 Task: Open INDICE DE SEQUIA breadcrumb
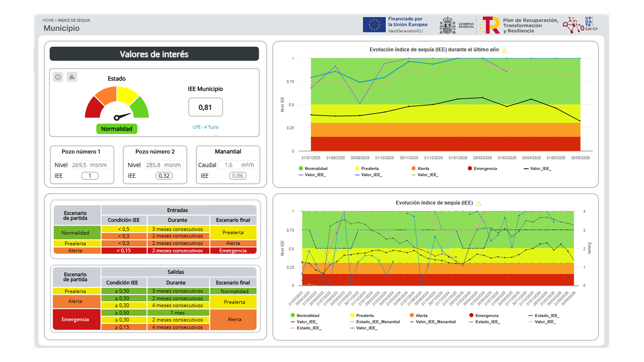point(74,20)
